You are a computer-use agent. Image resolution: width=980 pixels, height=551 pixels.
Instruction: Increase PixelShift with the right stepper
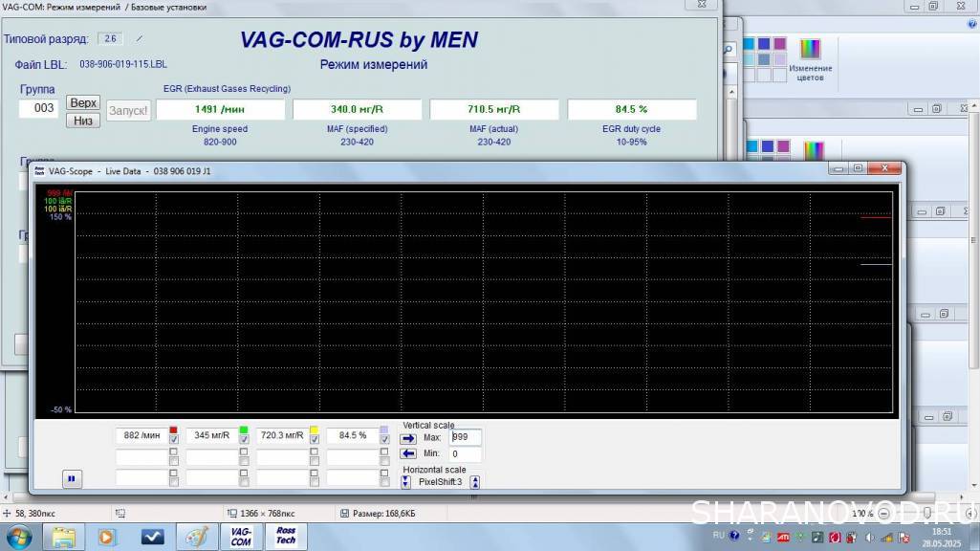pos(475,481)
